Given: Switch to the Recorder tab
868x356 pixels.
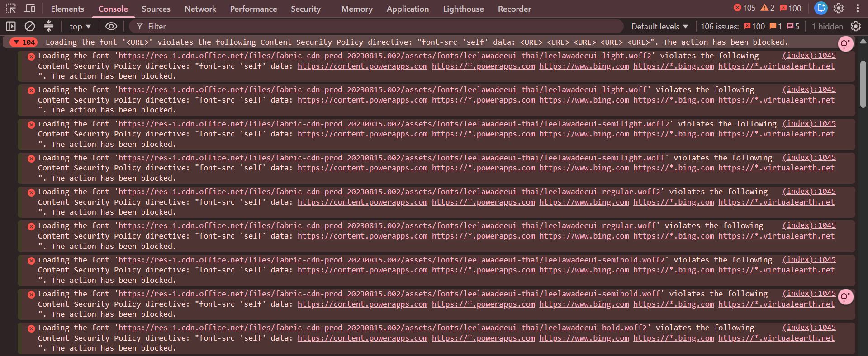Looking at the screenshot, I should pos(514,9).
